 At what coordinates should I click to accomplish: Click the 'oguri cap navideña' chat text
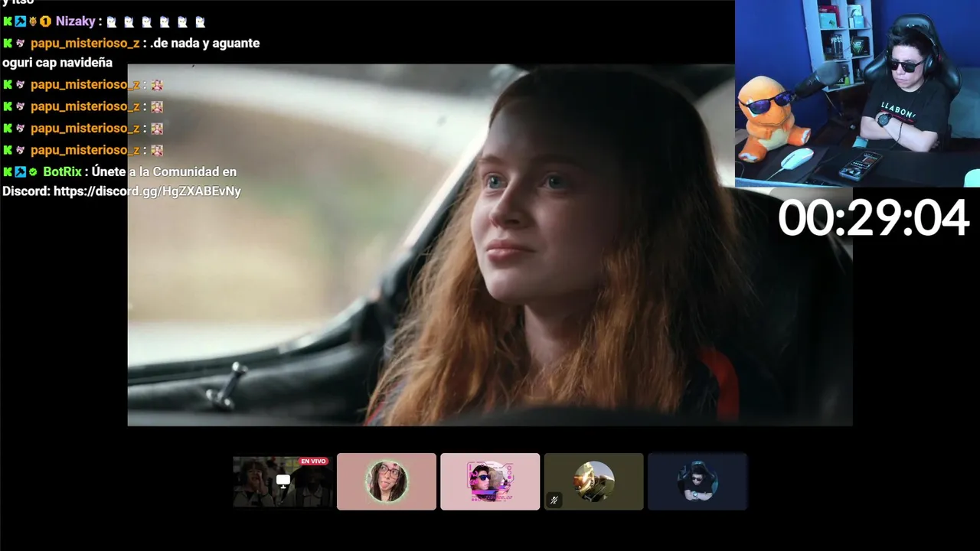point(57,63)
